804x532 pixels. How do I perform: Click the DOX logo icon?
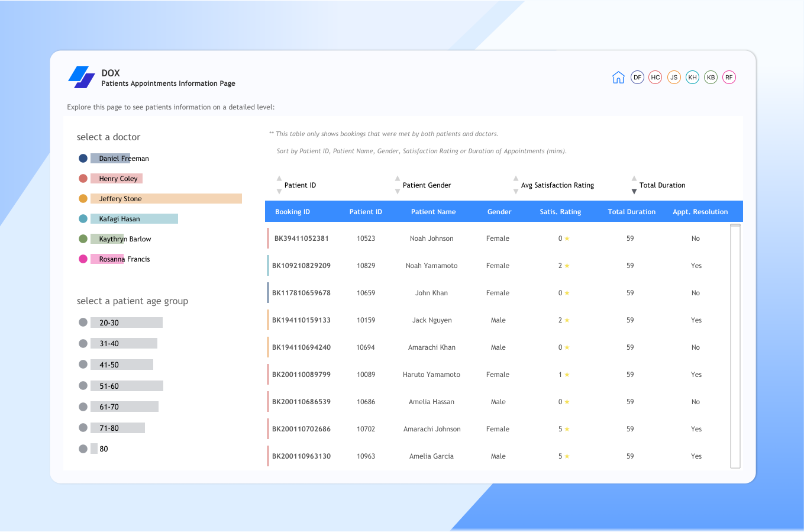[82, 78]
